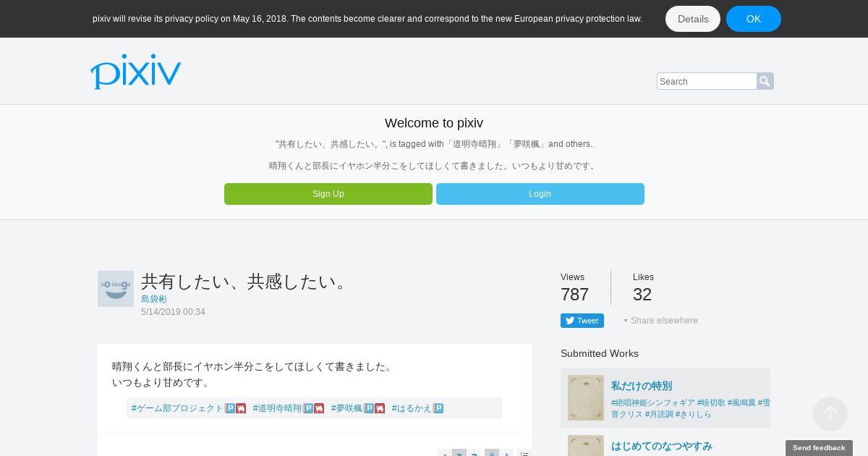Open submitted work はじめてのなつやすみ
This screenshot has width=868, height=456.
(x=662, y=446)
